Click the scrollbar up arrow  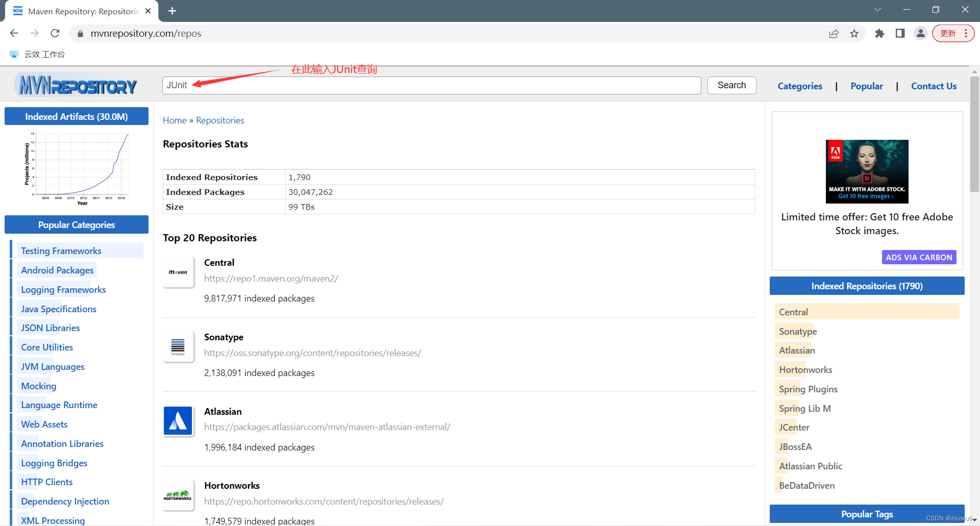coord(974,71)
